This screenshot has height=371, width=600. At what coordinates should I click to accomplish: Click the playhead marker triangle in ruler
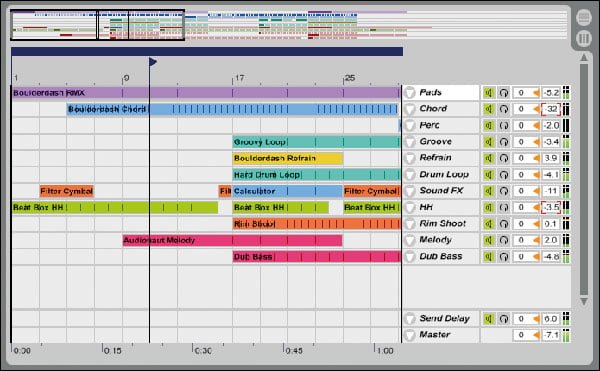coord(153,62)
